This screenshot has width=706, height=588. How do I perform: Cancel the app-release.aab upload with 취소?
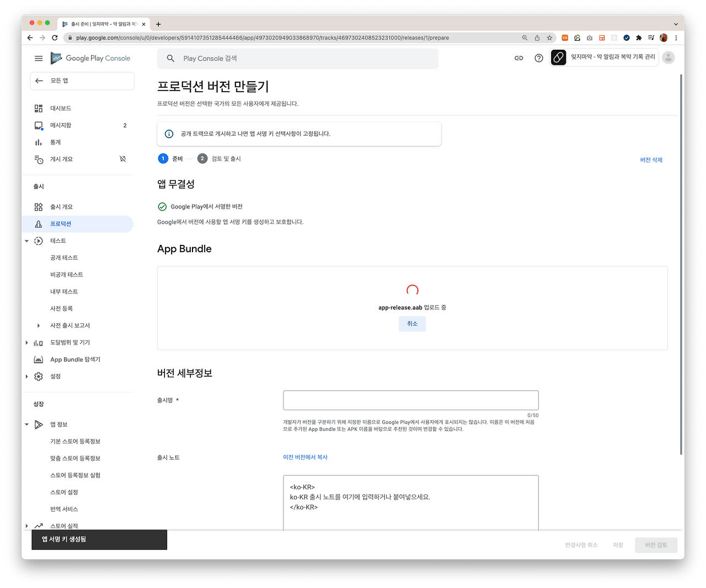[x=413, y=324]
